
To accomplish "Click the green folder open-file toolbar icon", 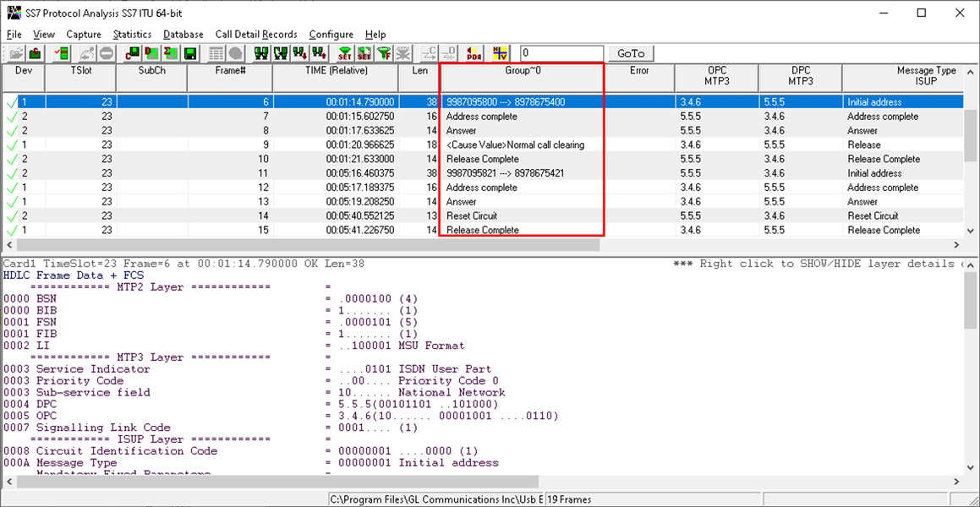I will coord(36,54).
